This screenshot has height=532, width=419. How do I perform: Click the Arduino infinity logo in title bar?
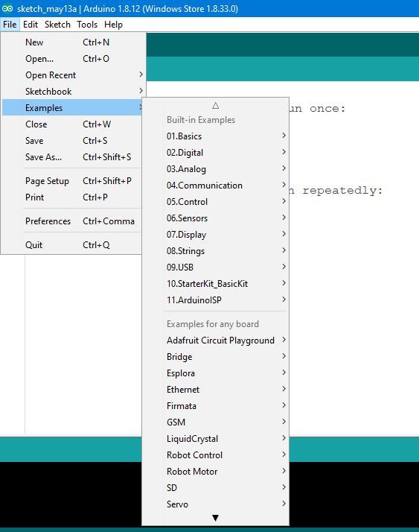[x=7, y=8]
